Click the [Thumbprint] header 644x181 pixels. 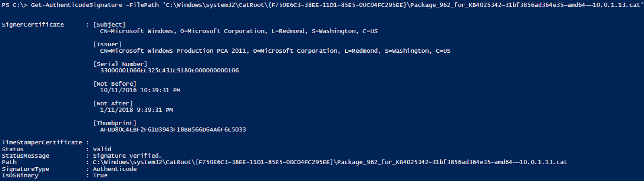coord(115,123)
